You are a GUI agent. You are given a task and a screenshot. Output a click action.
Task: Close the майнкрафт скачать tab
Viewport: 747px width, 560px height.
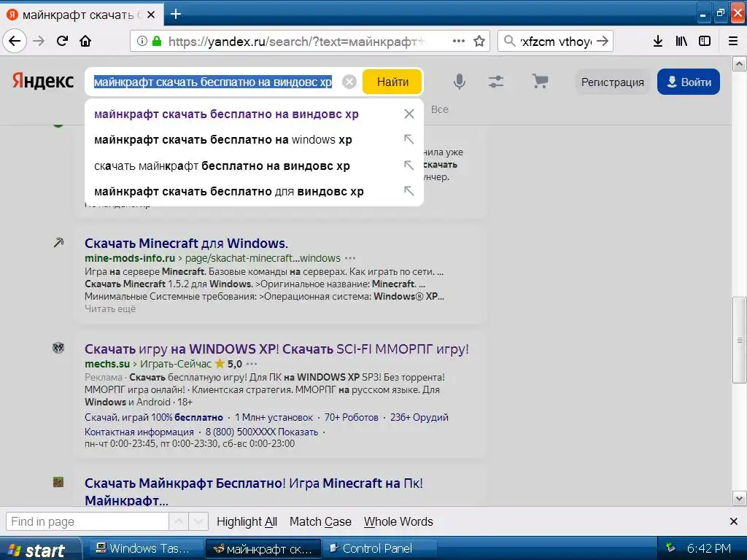click(151, 15)
